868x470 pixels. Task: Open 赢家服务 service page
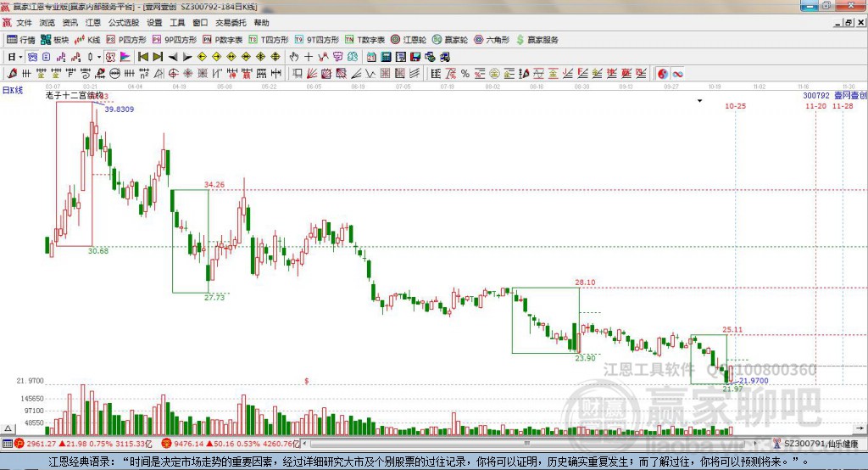(x=537, y=40)
